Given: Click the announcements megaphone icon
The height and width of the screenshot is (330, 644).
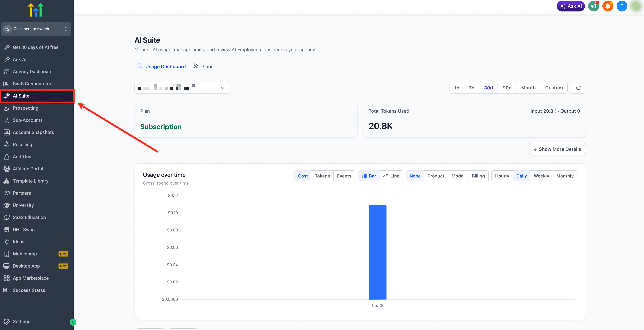Looking at the screenshot, I should click(x=593, y=6).
